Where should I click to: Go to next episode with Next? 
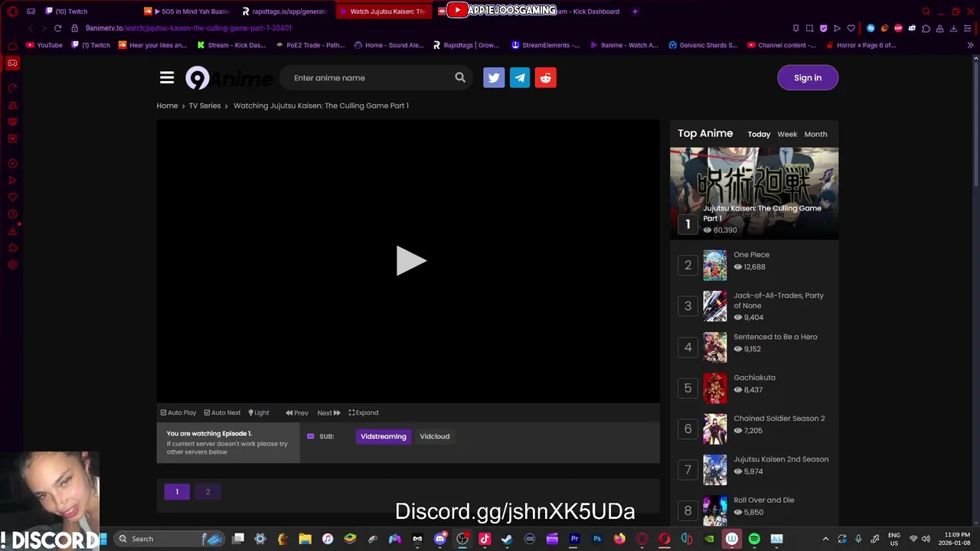328,412
